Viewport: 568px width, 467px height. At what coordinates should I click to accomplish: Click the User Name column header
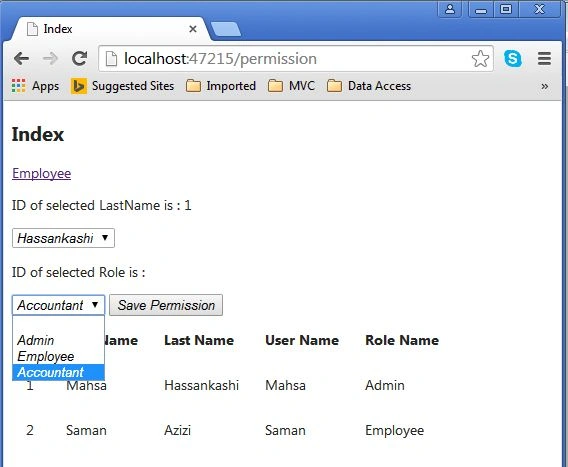tap(302, 340)
